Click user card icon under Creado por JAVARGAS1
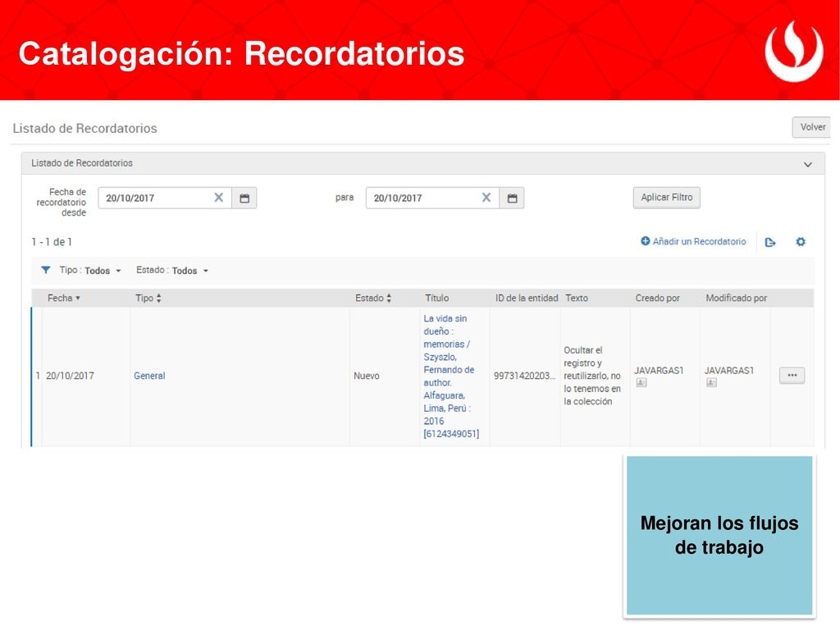This screenshot has height=630, width=840. point(641,382)
